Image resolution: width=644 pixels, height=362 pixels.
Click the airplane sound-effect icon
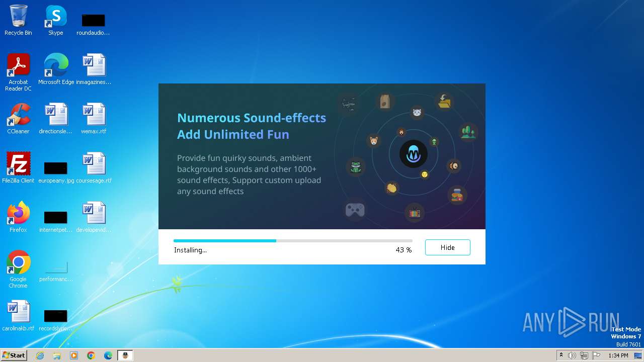click(348, 104)
